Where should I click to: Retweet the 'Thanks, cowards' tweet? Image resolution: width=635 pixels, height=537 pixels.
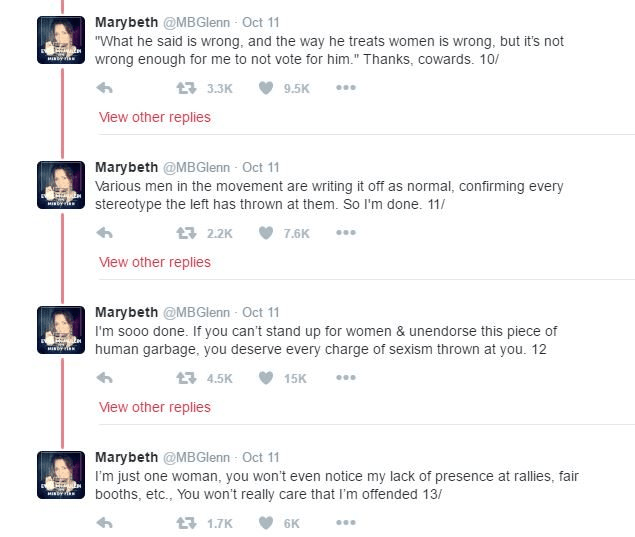(x=184, y=88)
